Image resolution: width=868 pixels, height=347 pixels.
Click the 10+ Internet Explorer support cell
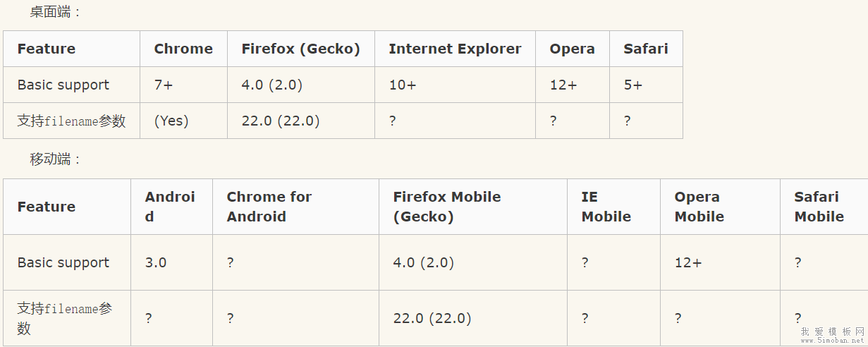[403, 85]
